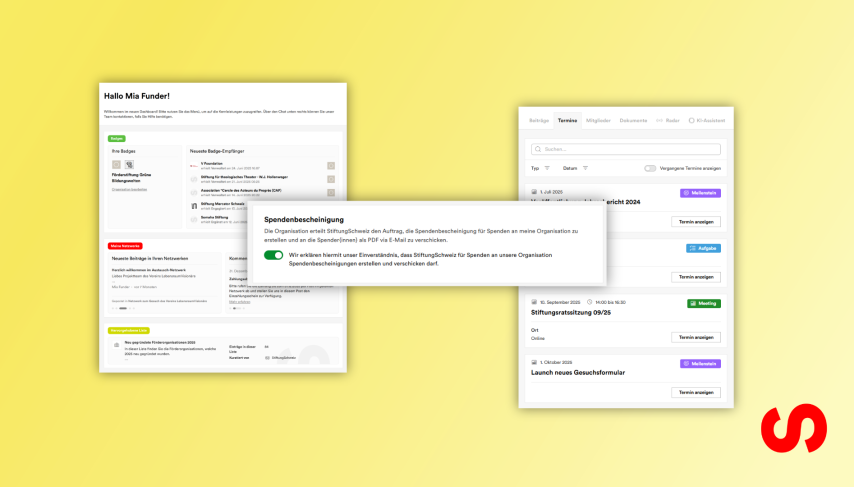Click the blue Aufgabe badge

[x=704, y=248]
